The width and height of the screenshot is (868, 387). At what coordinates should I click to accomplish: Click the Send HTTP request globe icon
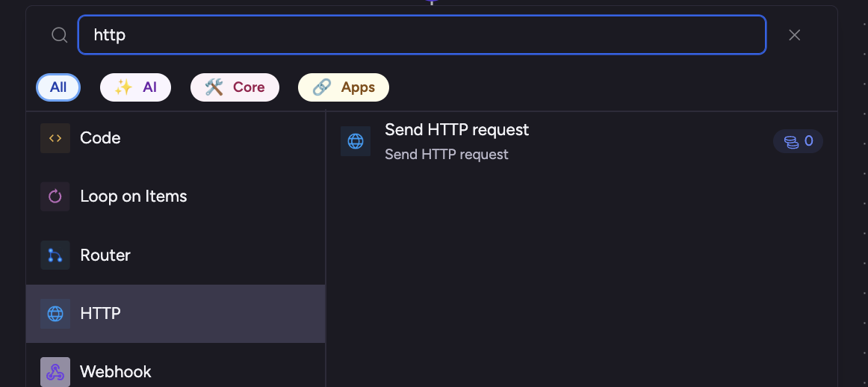point(356,141)
